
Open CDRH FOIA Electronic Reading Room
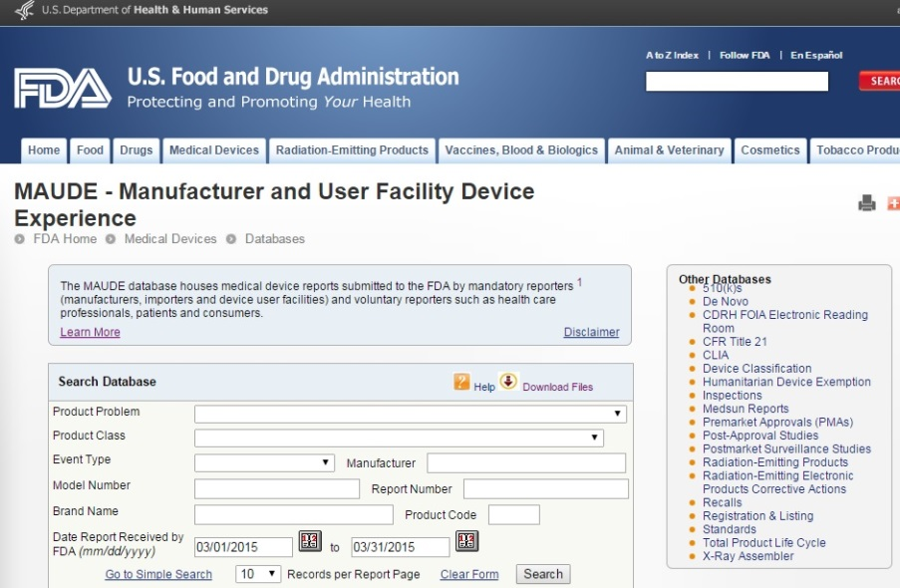click(x=785, y=322)
